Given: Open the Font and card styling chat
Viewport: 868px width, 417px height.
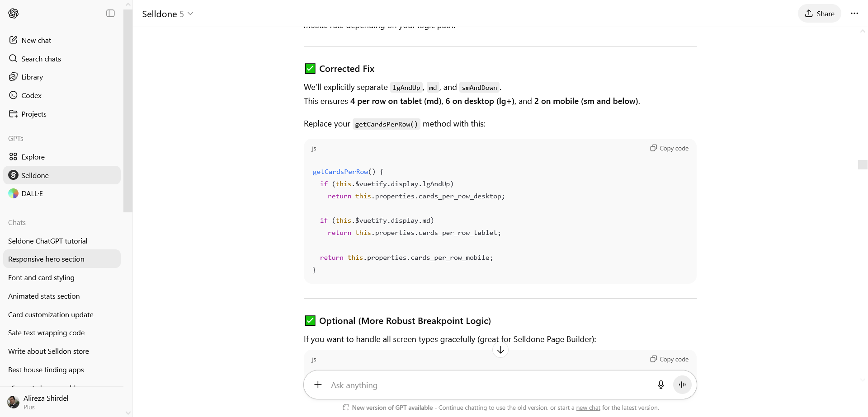Looking at the screenshot, I should (x=62, y=277).
